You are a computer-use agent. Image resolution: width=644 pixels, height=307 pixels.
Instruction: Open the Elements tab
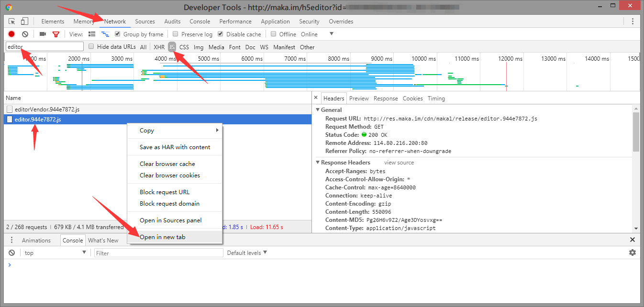53,21
